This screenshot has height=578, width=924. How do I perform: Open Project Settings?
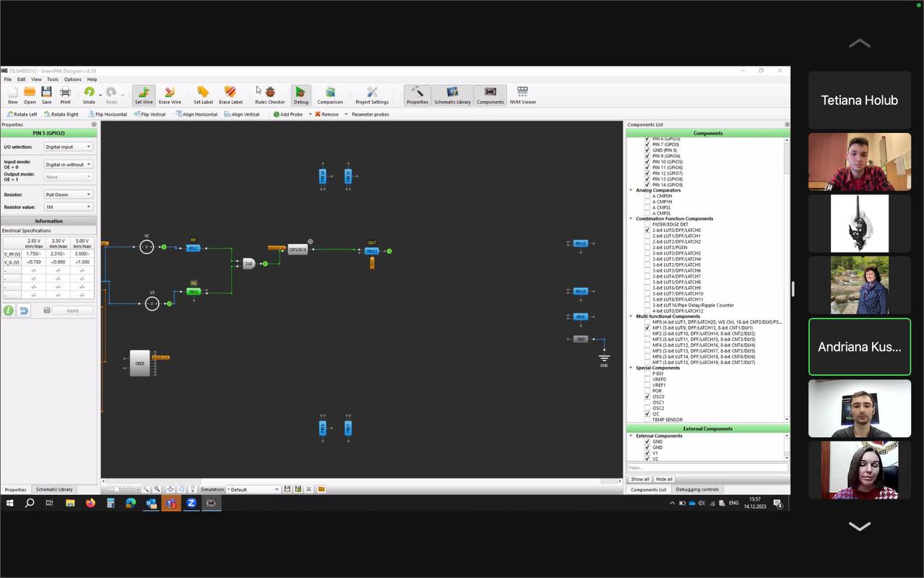[372, 95]
